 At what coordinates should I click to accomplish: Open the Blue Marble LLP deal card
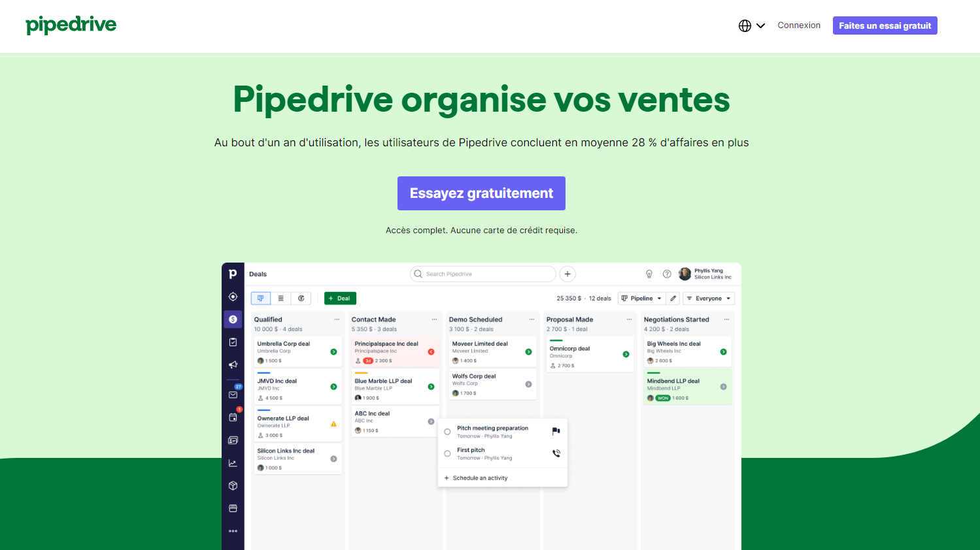(395, 387)
